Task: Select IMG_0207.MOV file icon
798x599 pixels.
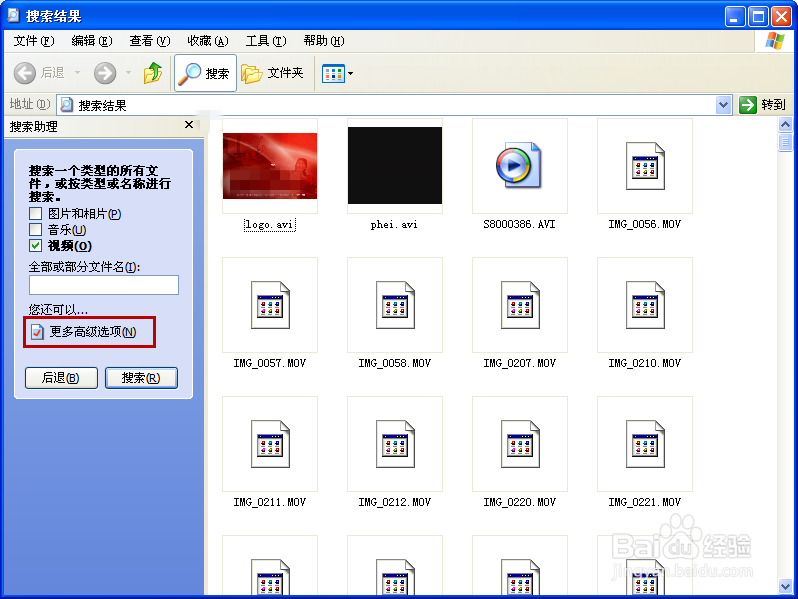Action: pyautogui.click(x=520, y=305)
